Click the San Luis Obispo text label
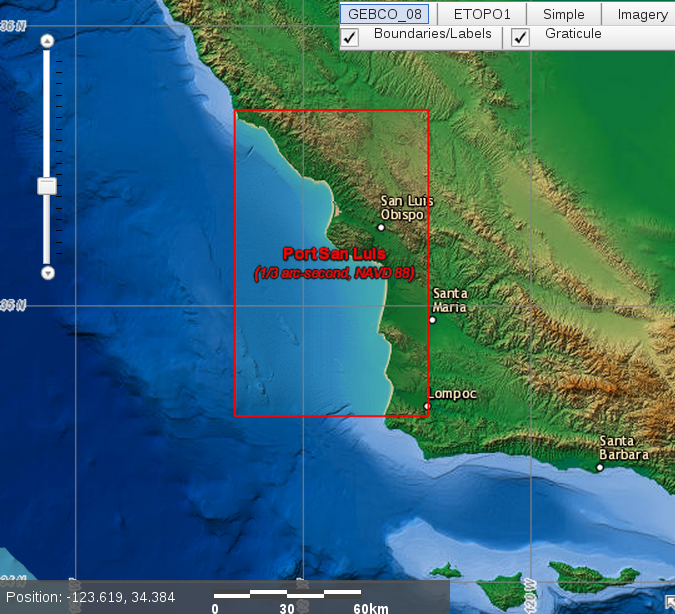This screenshot has height=614, width=675. click(407, 208)
